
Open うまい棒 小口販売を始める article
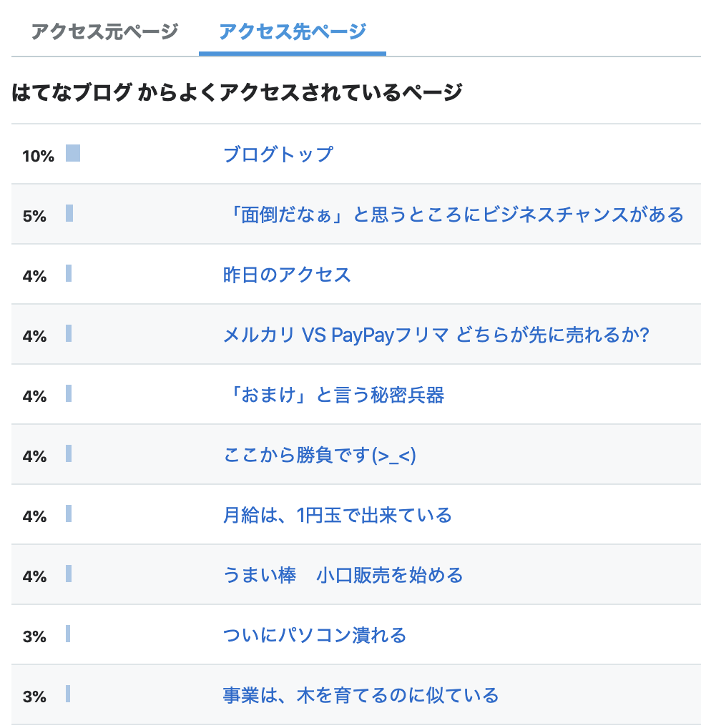click(343, 575)
